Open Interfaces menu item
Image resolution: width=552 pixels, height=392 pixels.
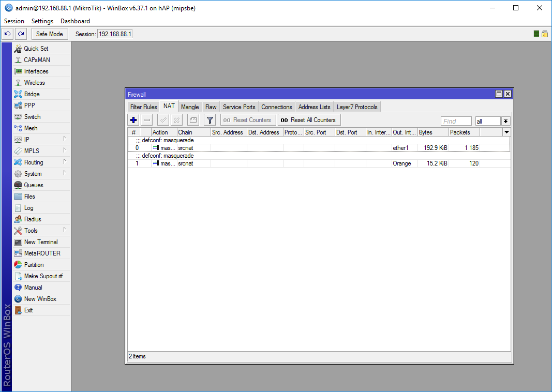[41, 71]
